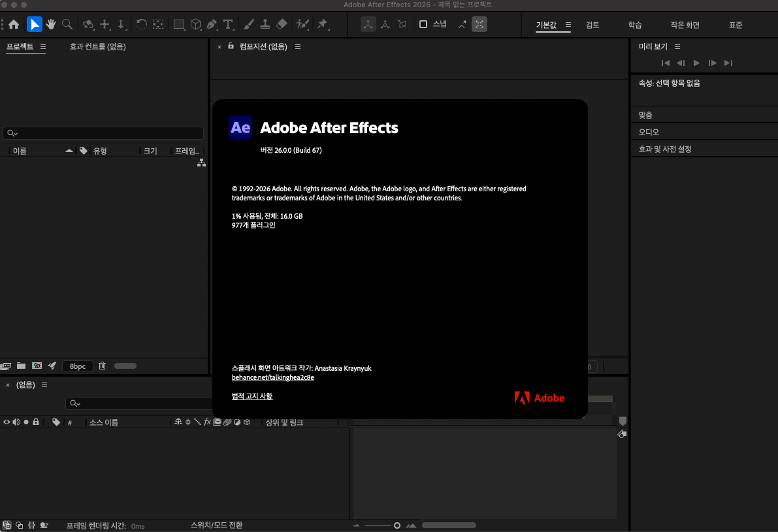Click the timeline zoom slider handle
The height and width of the screenshot is (532, 778).
click(x=397, y=525)
